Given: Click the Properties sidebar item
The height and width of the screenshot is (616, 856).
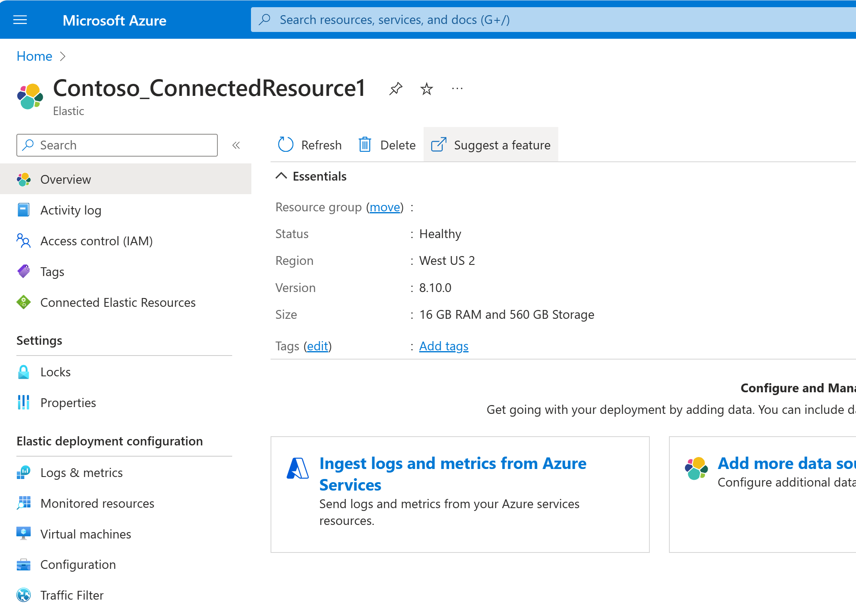Looking at the screenshot, I should [68, 403].
